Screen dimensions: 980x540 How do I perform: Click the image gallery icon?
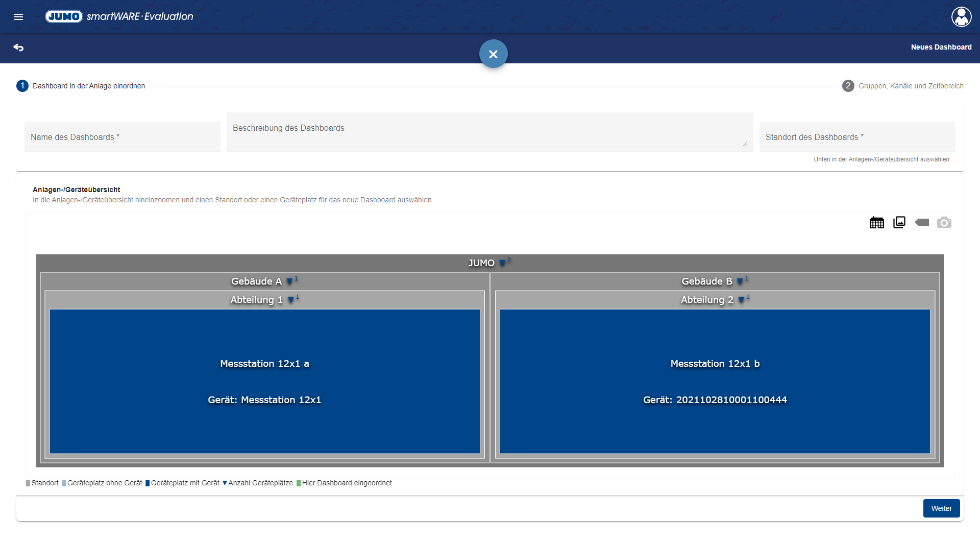(899, 223)
